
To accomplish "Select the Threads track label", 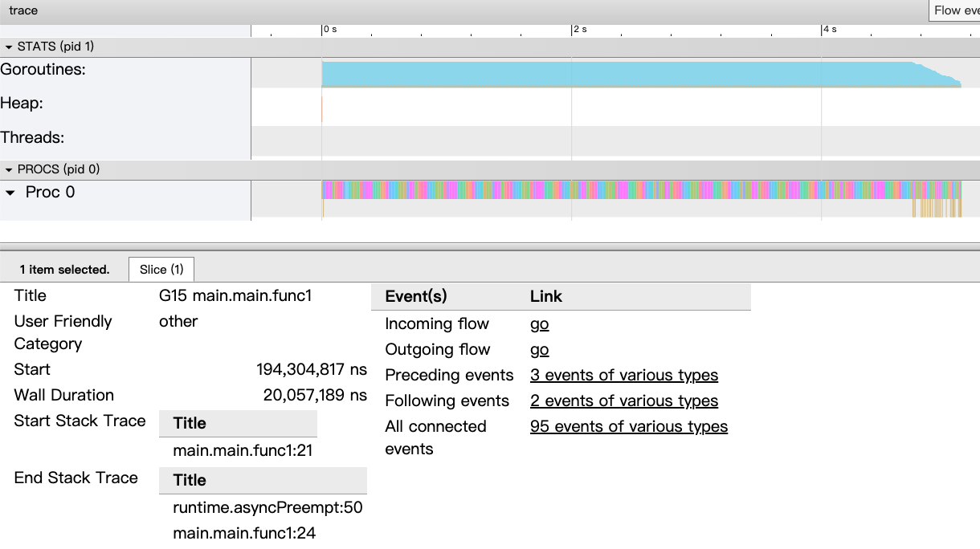I will tap(32, 137).
